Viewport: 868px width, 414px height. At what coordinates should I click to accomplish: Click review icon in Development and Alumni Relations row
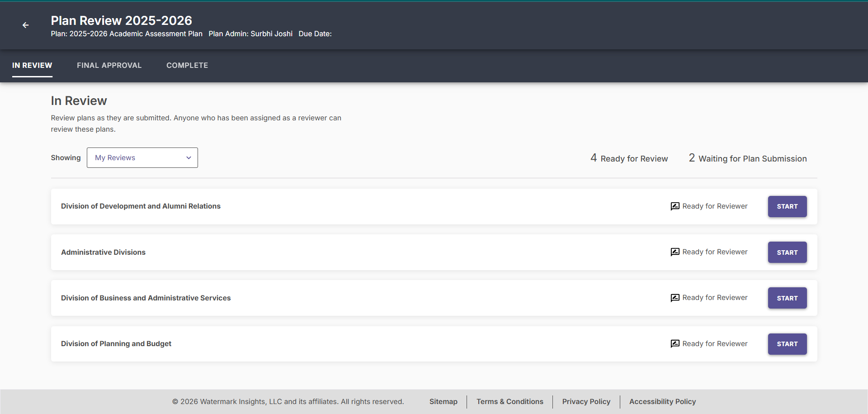[x=675, y=206]
